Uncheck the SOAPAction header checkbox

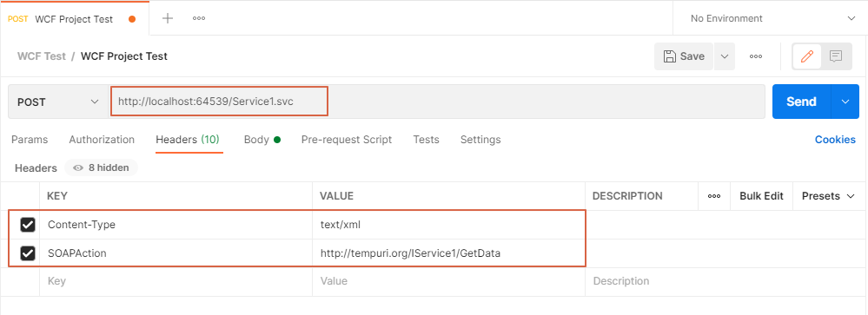[28, 253]
